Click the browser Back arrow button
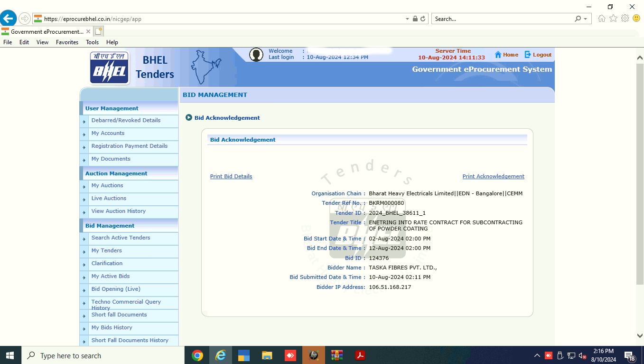The width and height of the screenshot is (644, 364). (8, 19)
